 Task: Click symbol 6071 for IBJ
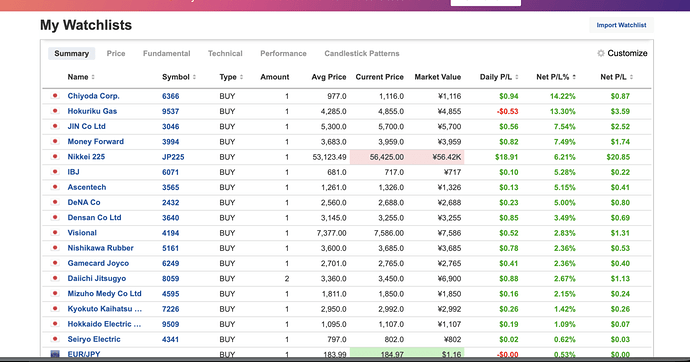170,172
